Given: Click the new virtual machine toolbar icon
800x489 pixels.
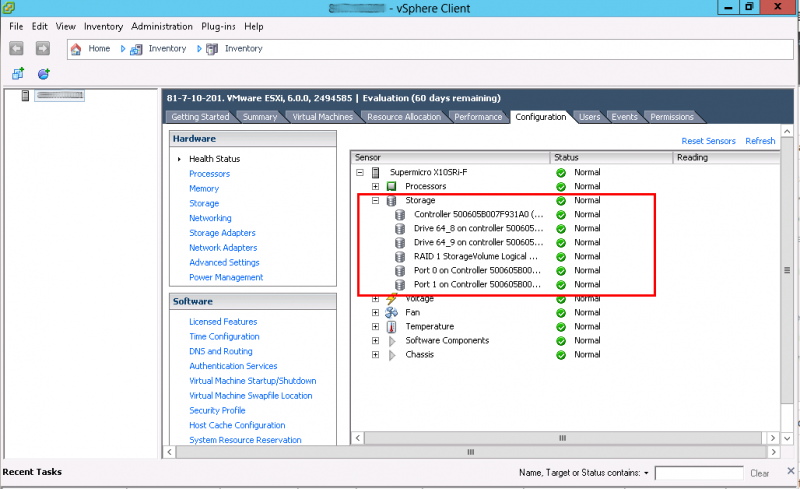Looking at the screenshot, I should tap(18, 74).
